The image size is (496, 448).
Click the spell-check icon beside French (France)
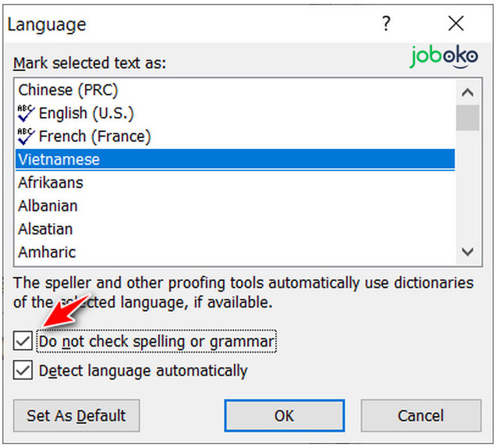[26, 136]
